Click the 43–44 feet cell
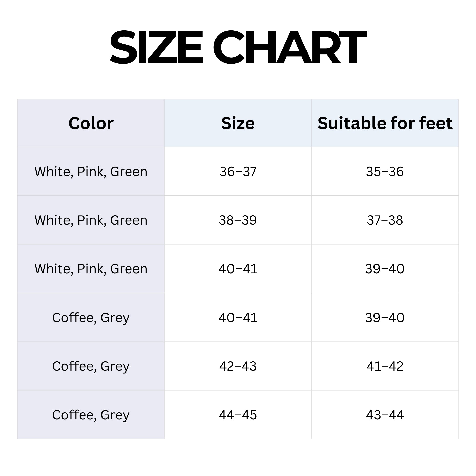 (x=385, y=415)
